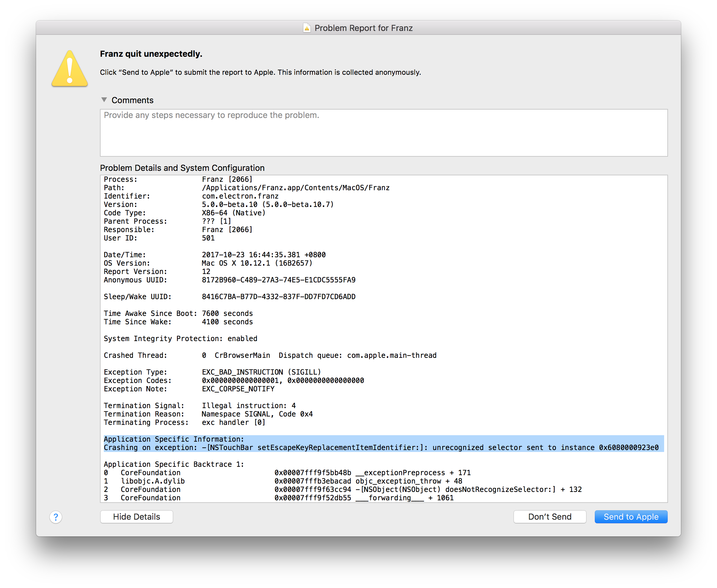
Task: Click highlighted 'Application Specific Information:' line
Action: coord(174,439)
